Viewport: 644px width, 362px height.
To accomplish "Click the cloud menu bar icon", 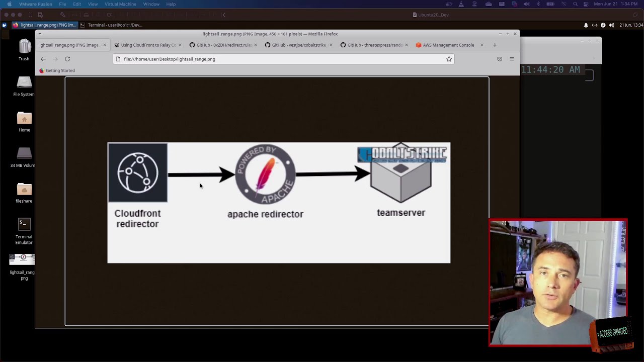I will [489, 4].
